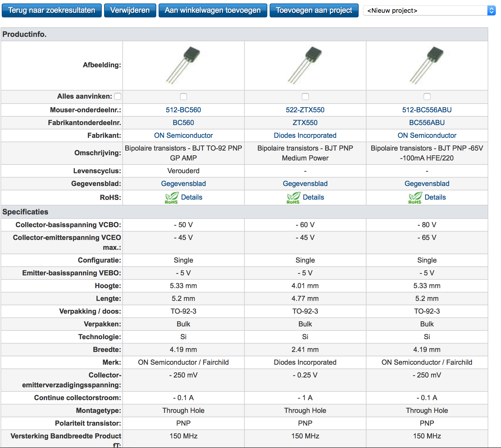Click the 'Verpakking / doos:' row label
The image size is (501, 448).
coord(90,311)
